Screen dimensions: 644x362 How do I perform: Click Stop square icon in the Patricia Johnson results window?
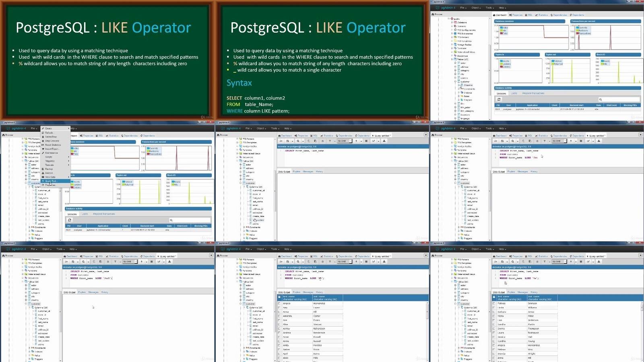581,262
